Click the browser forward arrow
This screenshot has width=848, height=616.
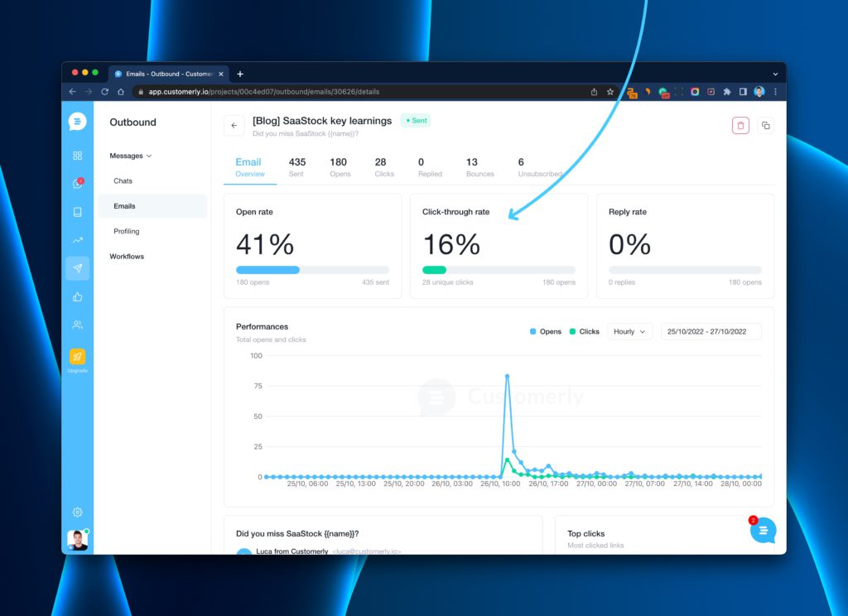(89, 92)
